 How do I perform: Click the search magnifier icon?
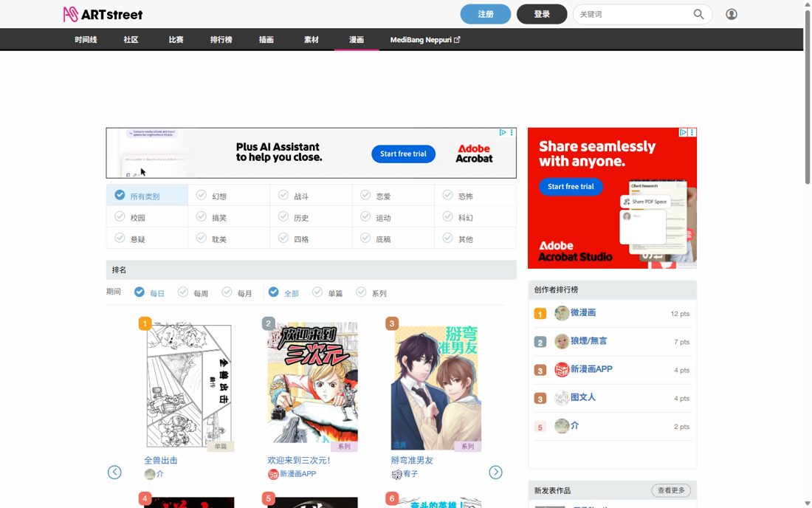[698, 15]
